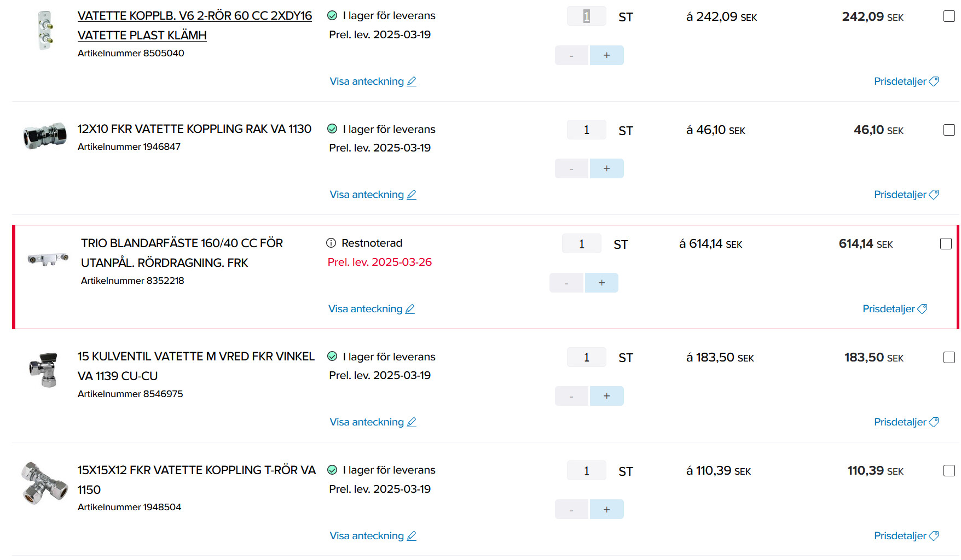Click the minus button for VATETTE KOPPLB. V6

(571, 55)
